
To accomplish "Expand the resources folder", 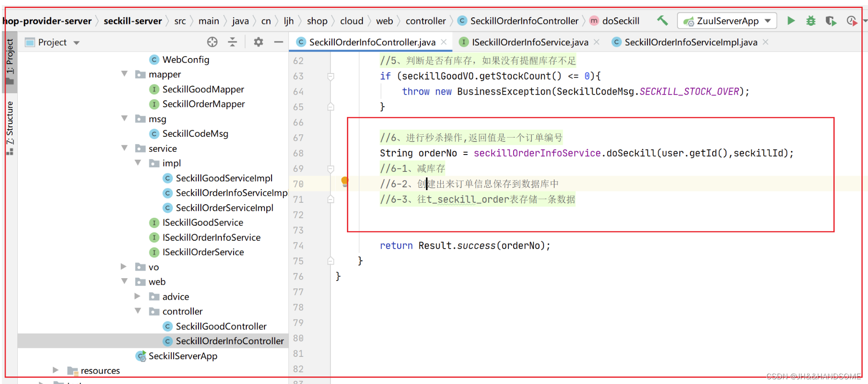I will [56, 370].
